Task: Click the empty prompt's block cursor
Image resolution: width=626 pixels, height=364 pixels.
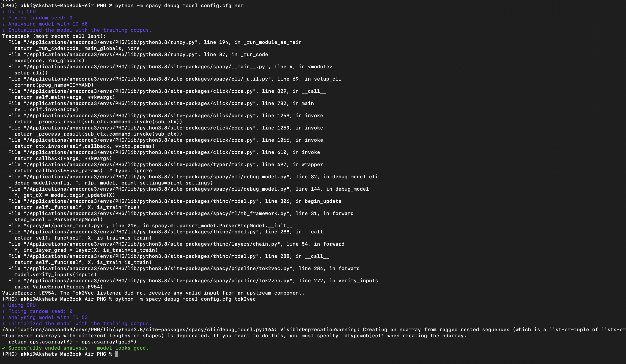Action: 117,354
